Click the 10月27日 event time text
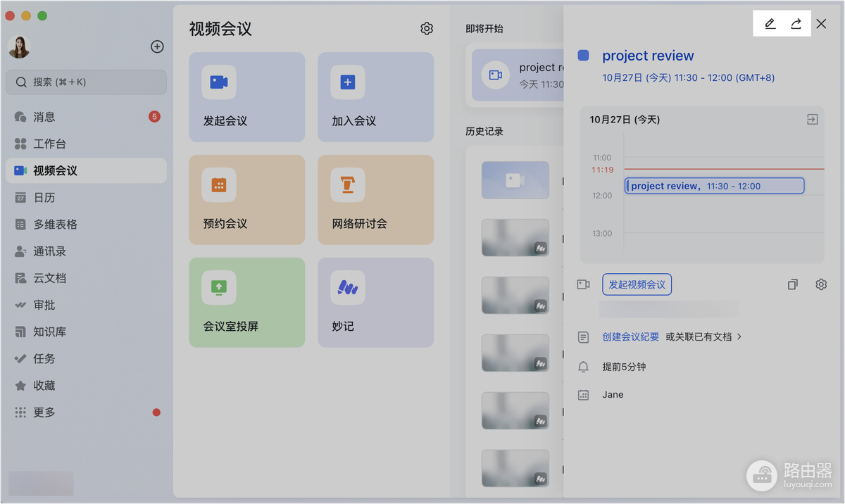This screenshot has height=504, width=845. [x=688, y=77]
